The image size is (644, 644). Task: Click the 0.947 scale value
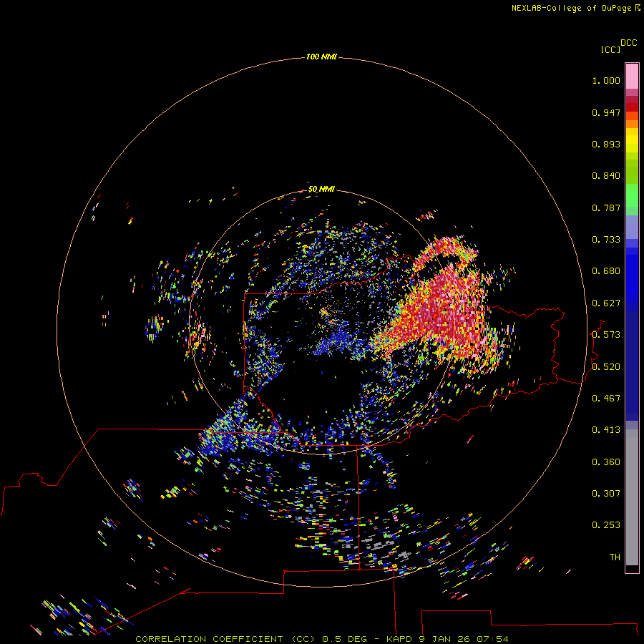pos(606,112)
